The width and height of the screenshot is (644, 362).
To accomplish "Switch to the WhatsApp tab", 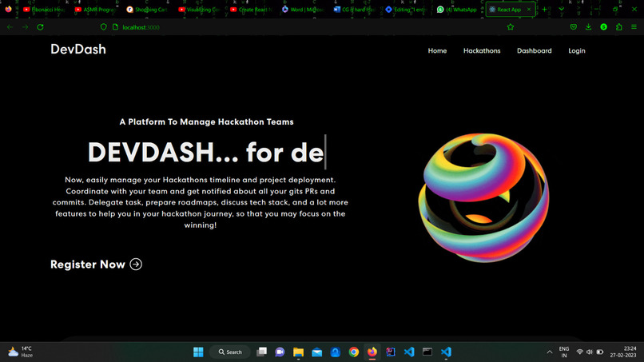I will pyautogui.click(x=458, y=9).
